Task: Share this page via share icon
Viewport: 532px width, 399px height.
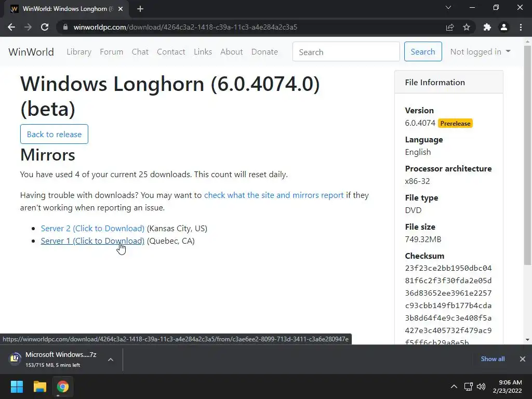Action: (450, 27)
